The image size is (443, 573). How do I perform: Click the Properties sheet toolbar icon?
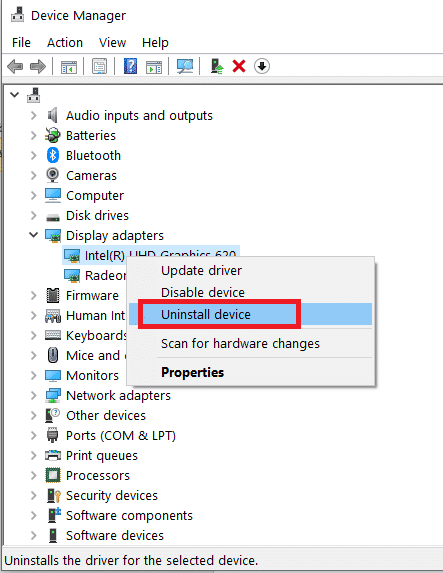(99, 67)
